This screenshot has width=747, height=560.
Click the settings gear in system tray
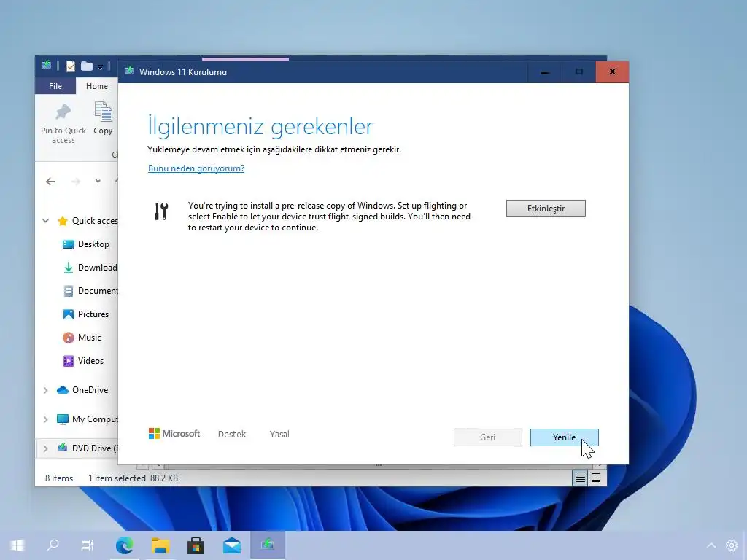pyautogui.click(x=731, y=545)
